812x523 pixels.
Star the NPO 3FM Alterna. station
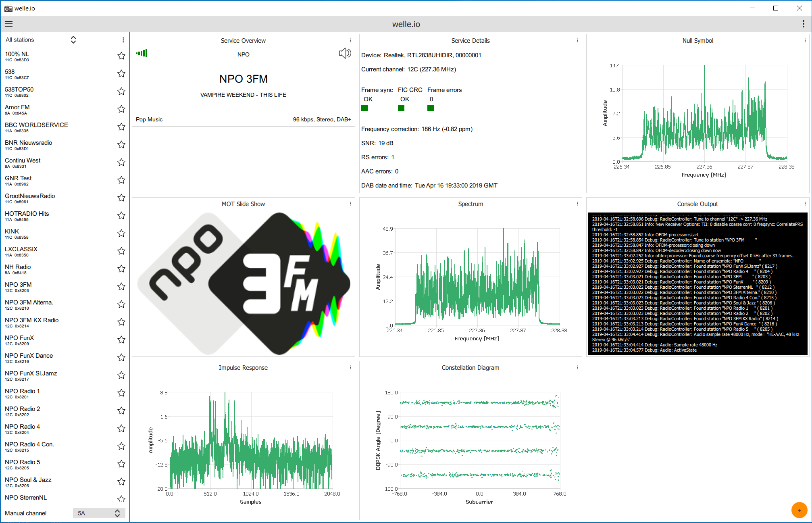(121, 304)
